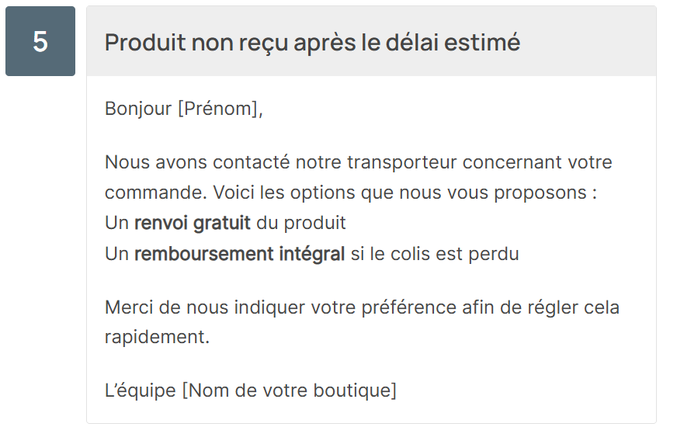This screenshot has width=677, height=427.
Task: Select the [Nom de votre boutique] placeholder
Action: (x=289, y=389)
